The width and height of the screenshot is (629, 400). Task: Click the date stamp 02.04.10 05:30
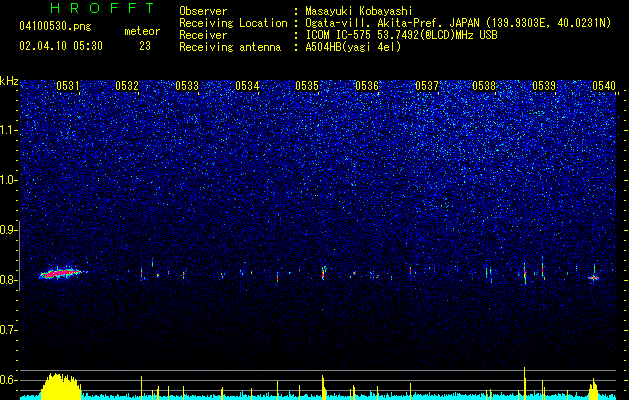click(x=61, y=46)
